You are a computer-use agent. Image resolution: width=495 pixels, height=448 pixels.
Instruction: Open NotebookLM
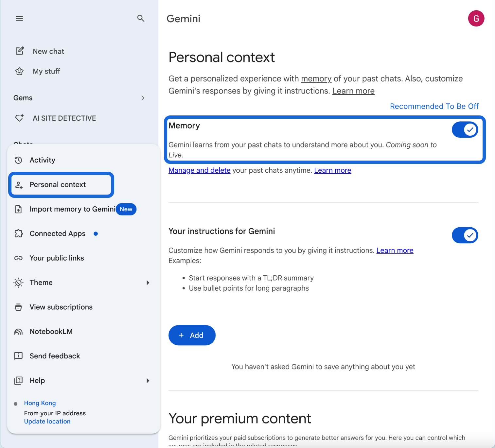tap(51, 331)
